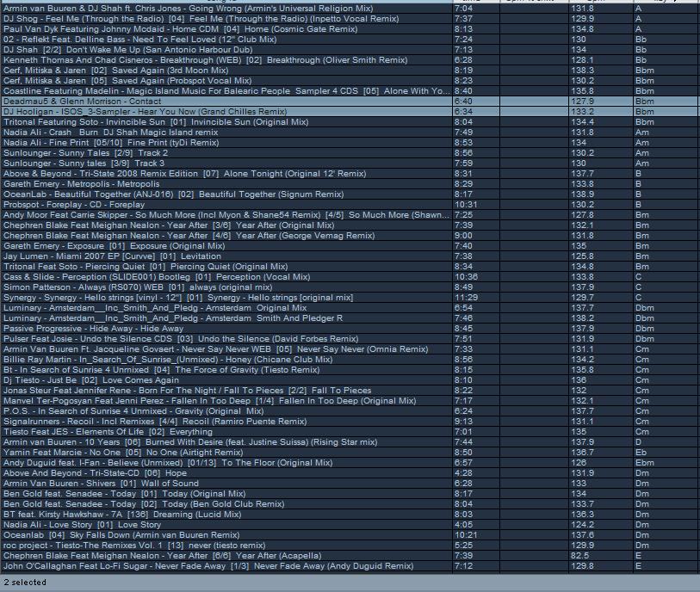Select Saved Again (3rd Moon Mix) track

point(350,70)
